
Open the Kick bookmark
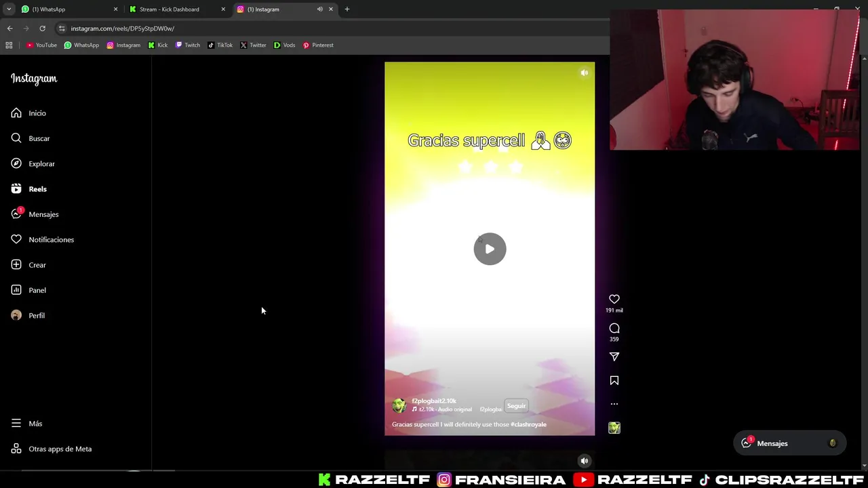pos(158,45)
